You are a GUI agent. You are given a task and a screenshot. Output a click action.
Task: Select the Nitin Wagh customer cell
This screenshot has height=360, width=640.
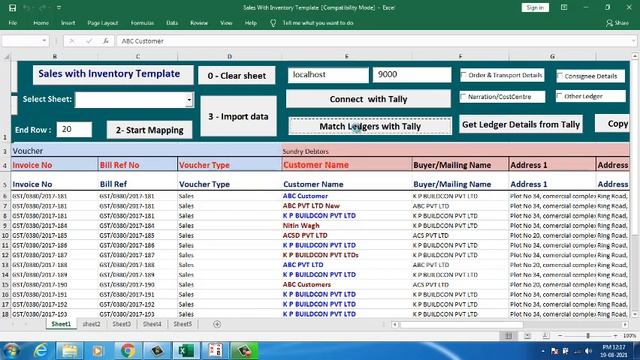tap(347, 225)
